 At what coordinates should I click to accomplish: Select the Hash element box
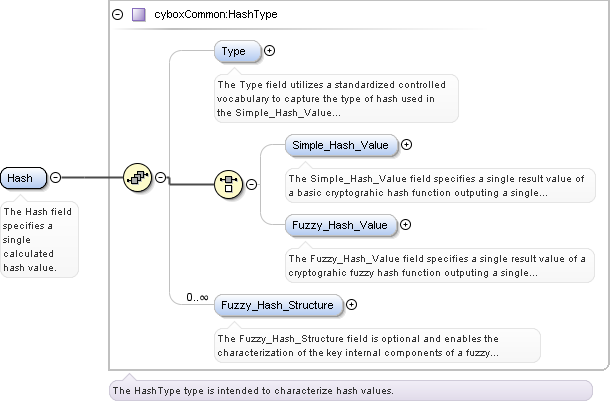22,178
